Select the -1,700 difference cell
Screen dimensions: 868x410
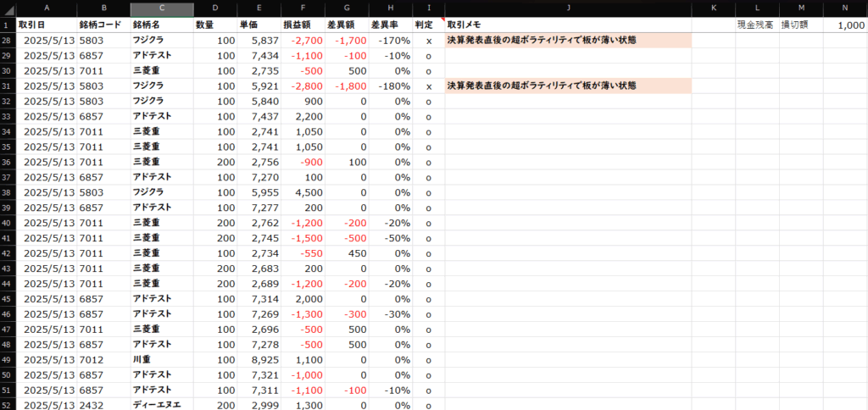[347, 41]
